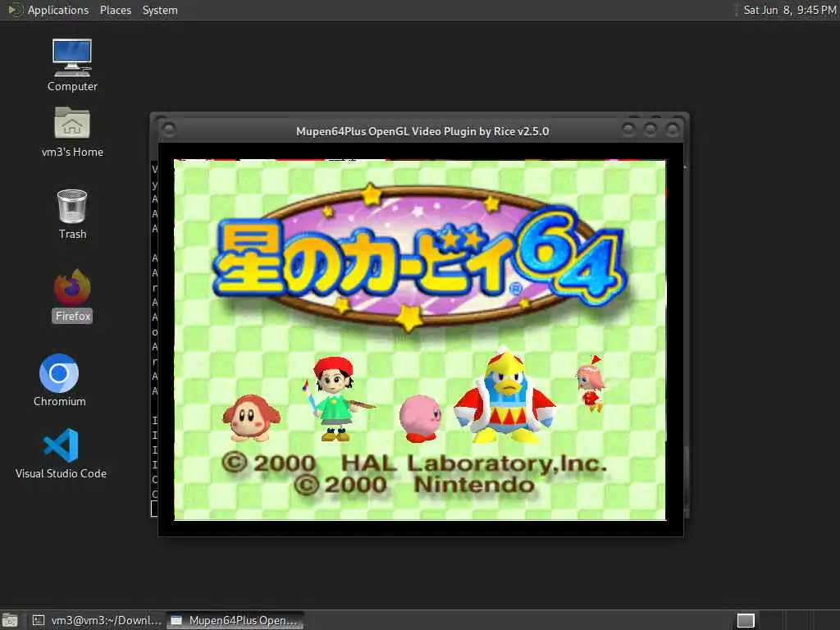The height and width of the screenshot is (630, 840).
Task: Maximize the Mupen64Plus window
Action: (651, 129)
